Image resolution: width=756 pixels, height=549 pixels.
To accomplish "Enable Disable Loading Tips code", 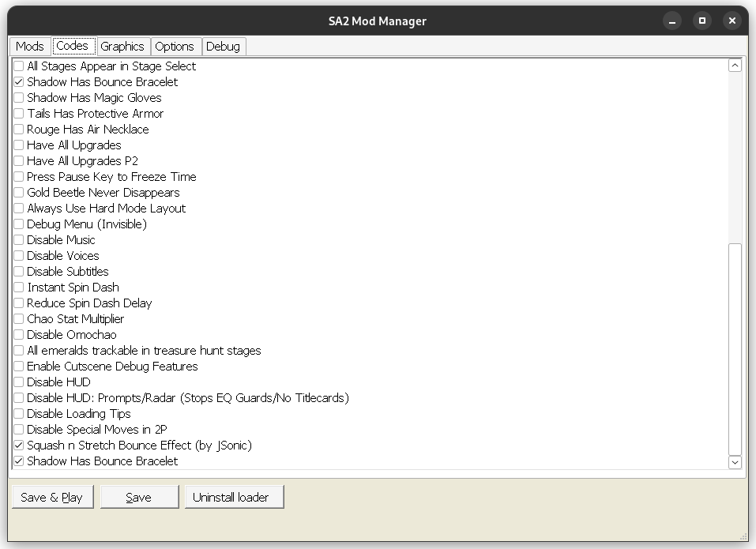I will (19, 414).
